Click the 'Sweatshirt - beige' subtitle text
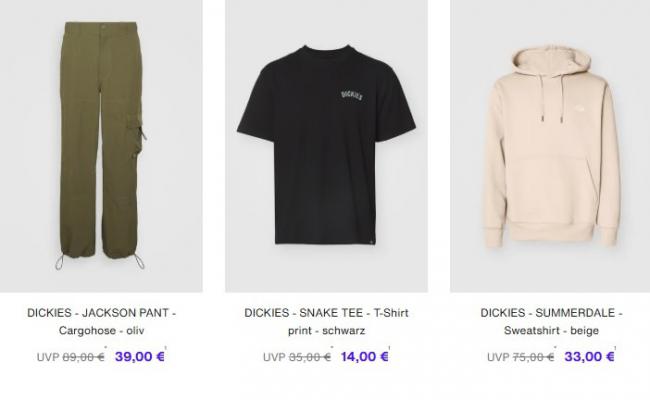 tap(551, 330)
